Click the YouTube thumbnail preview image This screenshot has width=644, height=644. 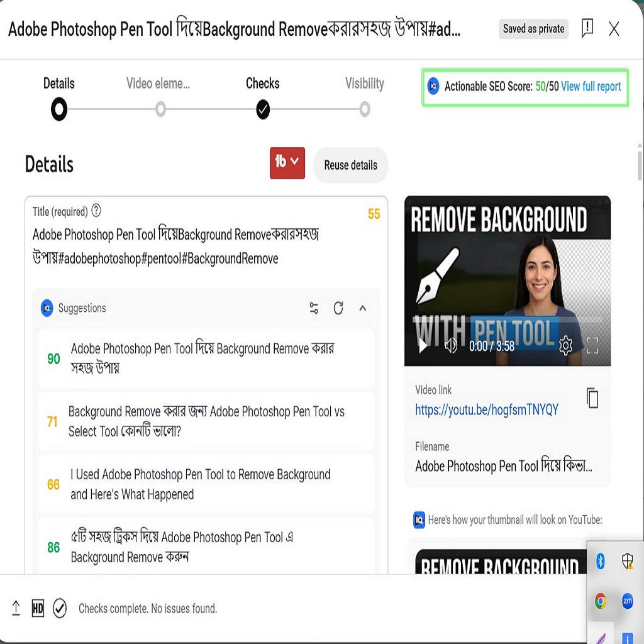(x=501, y=562)
